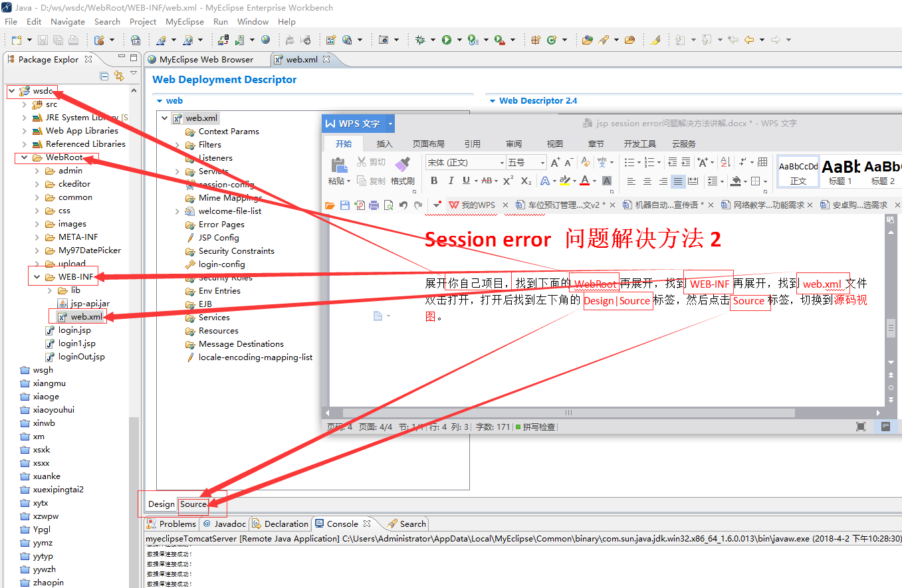Apply subscript with the X₂ icon

pos(526,180)
